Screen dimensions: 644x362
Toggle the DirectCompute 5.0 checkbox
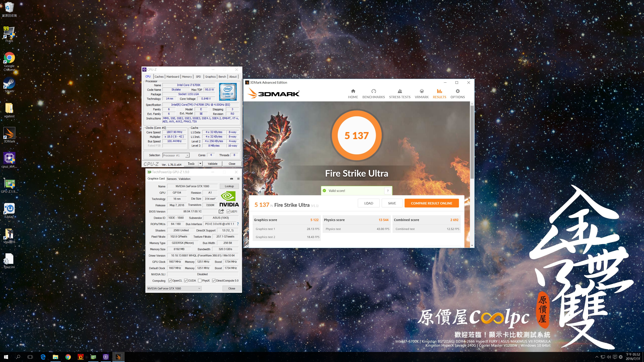[214, 281]
